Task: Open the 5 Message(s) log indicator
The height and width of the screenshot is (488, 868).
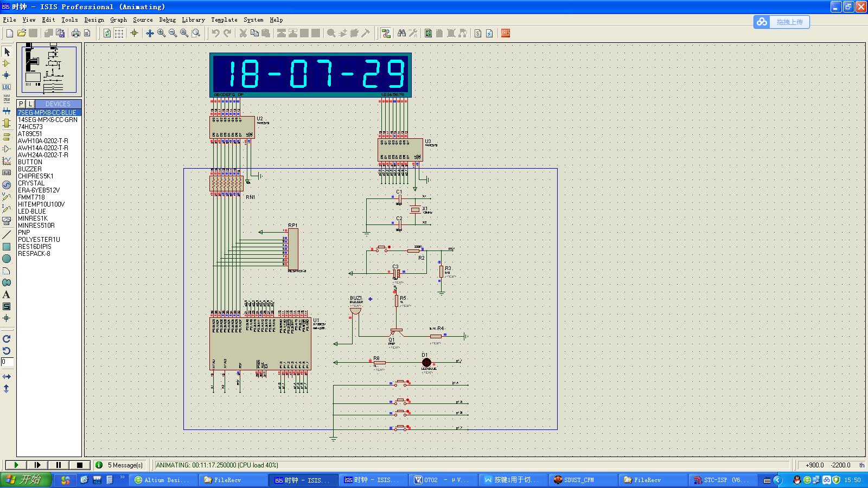Action: (119, 465)
